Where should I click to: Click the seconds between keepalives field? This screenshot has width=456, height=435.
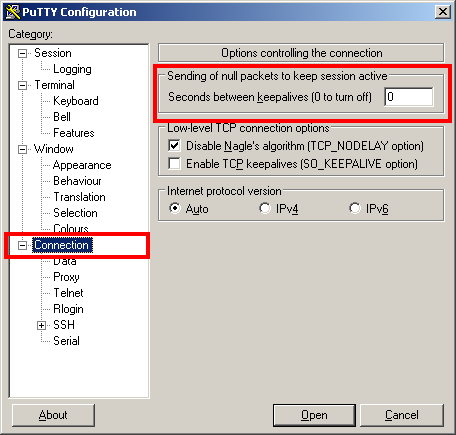click(409, 97)
